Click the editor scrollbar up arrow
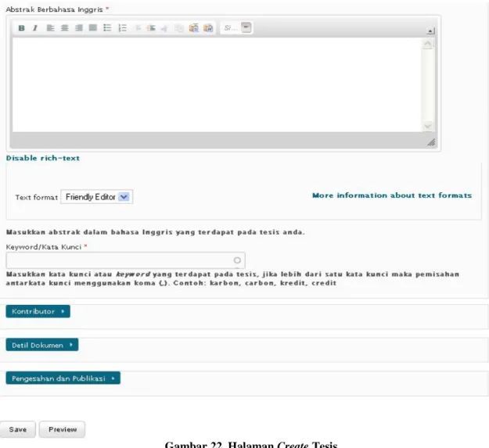The width and height of the screenshot is (489, 448). 428,44
